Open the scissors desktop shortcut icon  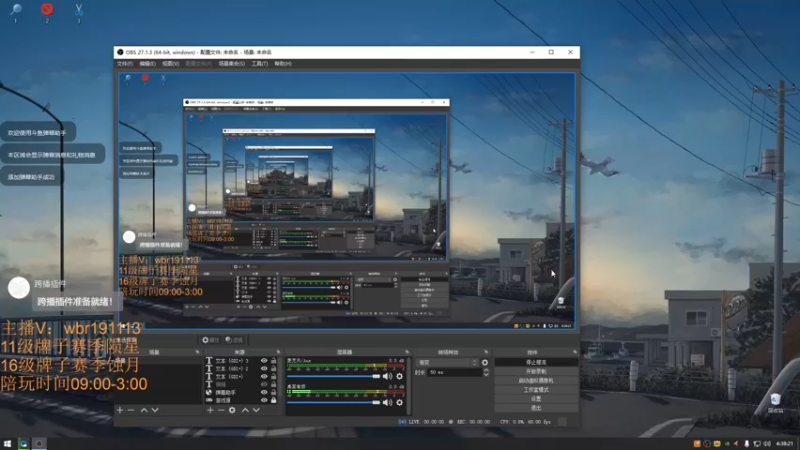(79, 9)
